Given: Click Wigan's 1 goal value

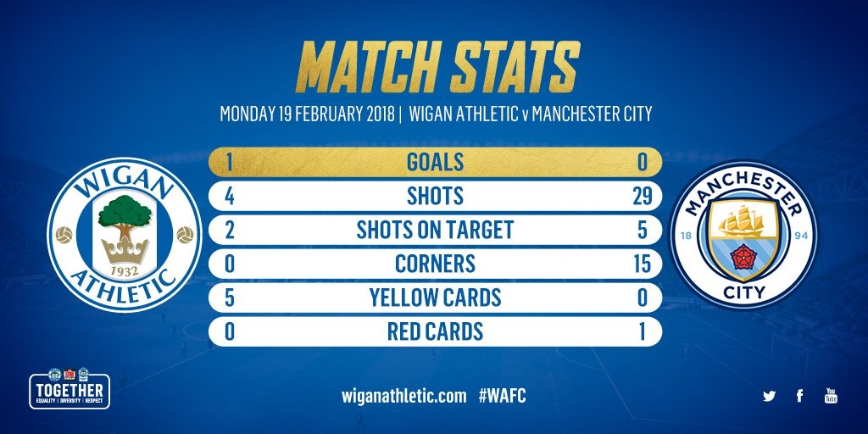Looking at the screenshot, I should point(229,163).
